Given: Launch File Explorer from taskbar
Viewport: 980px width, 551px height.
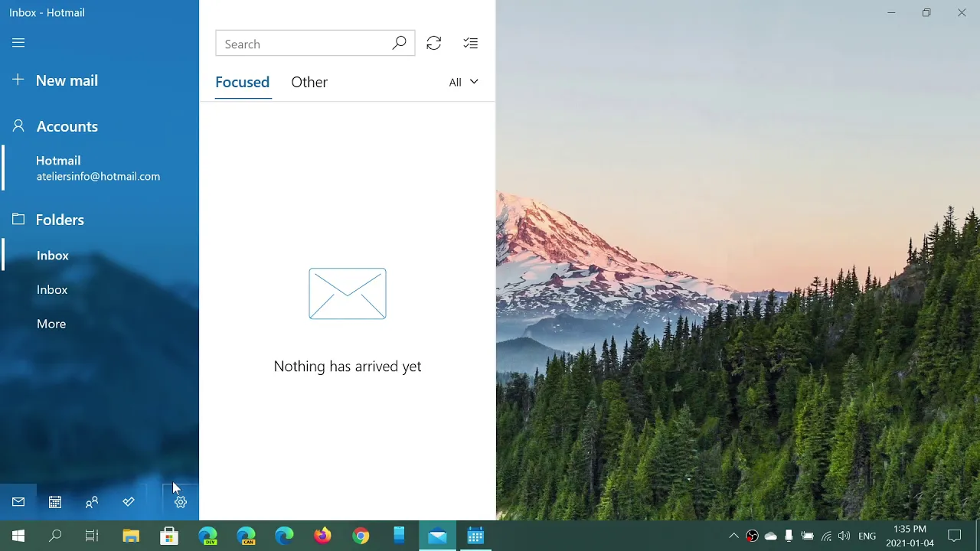Looking at the screenshot, I should (x=131, y=536).
